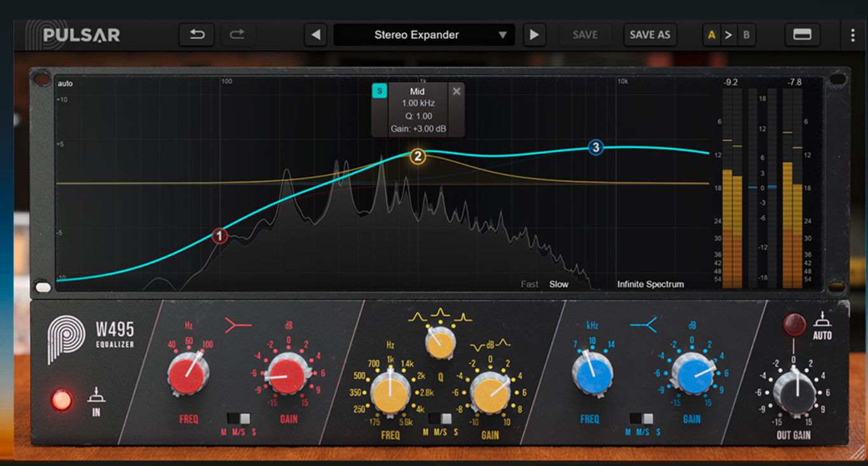Click the right output level meter
The height and width of the screenshot is (466, 868).
792,188
